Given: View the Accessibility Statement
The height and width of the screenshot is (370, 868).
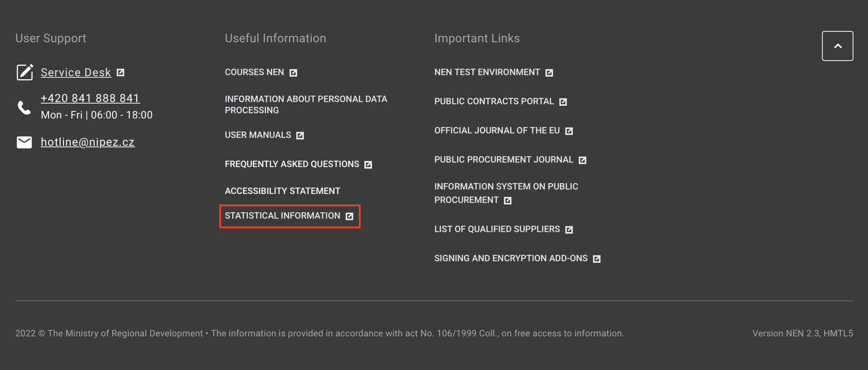Looking at the screenshot, I should (x=282, y=191).
